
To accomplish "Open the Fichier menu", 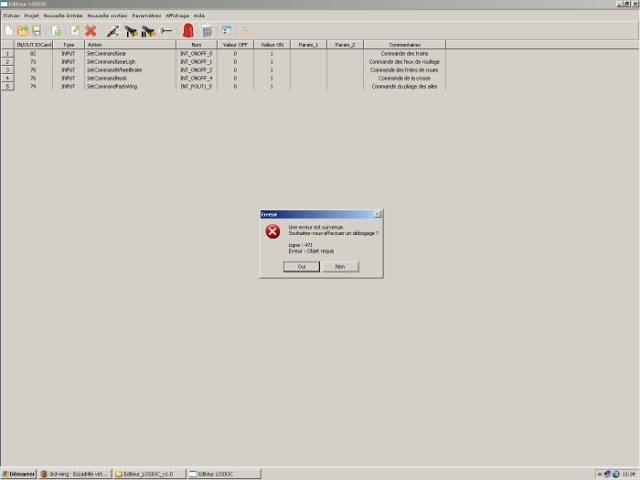I will 11,16.
